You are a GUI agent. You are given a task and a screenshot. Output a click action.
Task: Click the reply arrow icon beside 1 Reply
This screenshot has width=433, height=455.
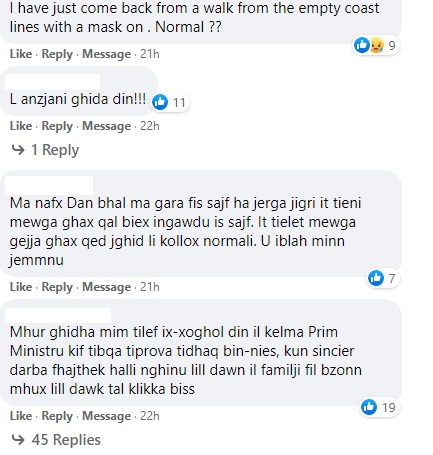[x=18, y=150]
